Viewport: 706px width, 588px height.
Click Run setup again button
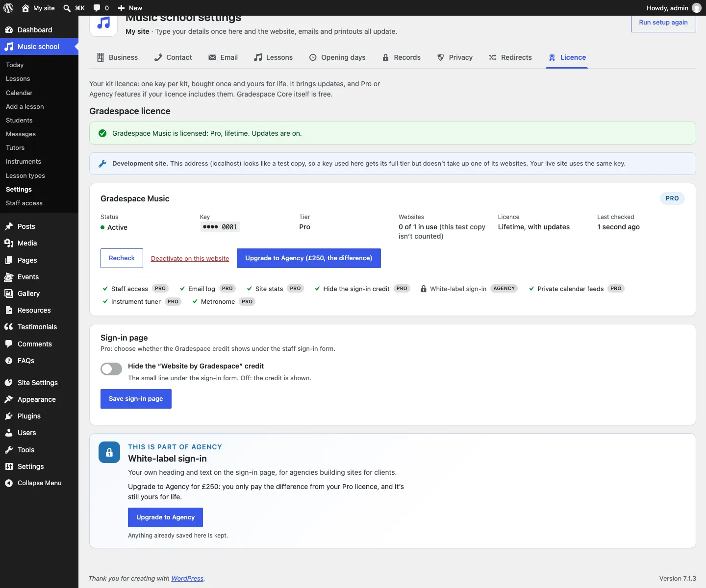663,23
